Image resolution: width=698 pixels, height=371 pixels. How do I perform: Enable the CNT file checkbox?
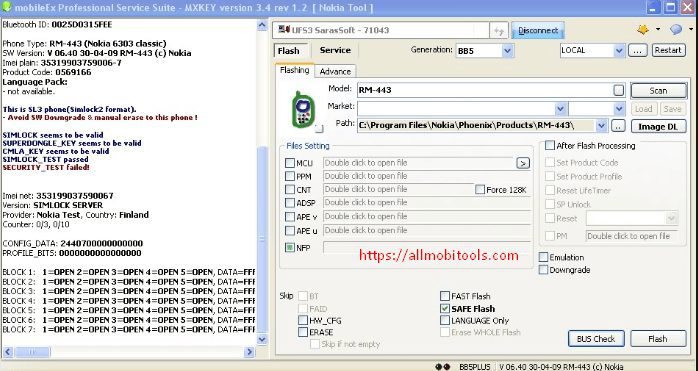coord(290,190)
